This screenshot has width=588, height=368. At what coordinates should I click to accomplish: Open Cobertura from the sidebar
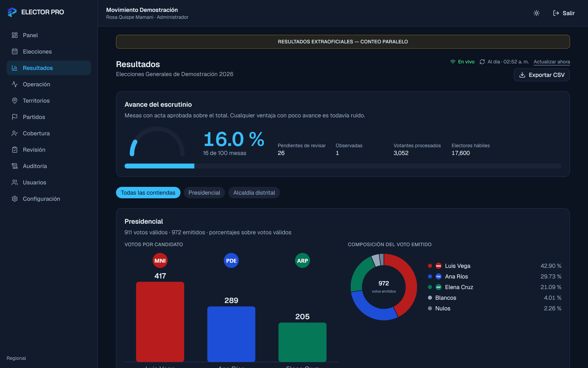49,133
